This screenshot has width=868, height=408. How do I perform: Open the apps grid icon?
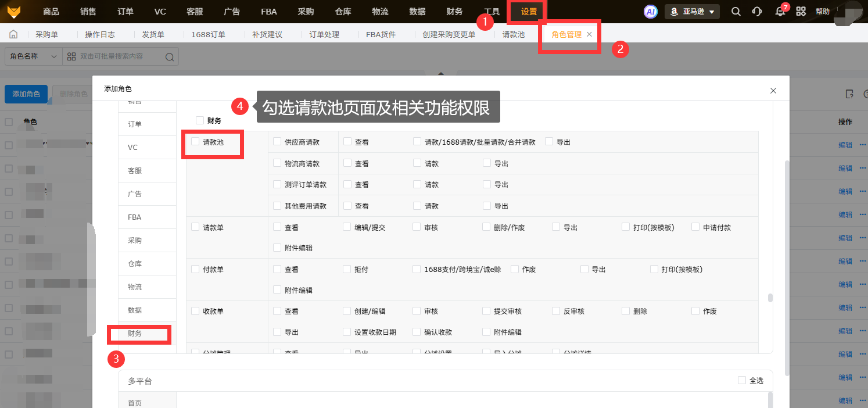(x=801, y=12)
